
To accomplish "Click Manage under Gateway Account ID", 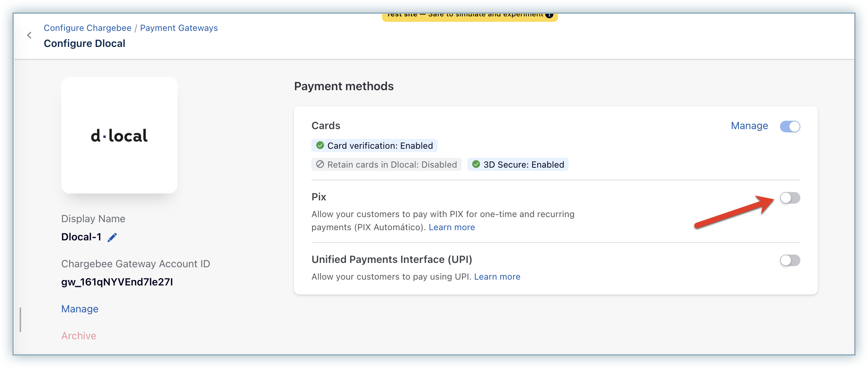I will (80, 309).
